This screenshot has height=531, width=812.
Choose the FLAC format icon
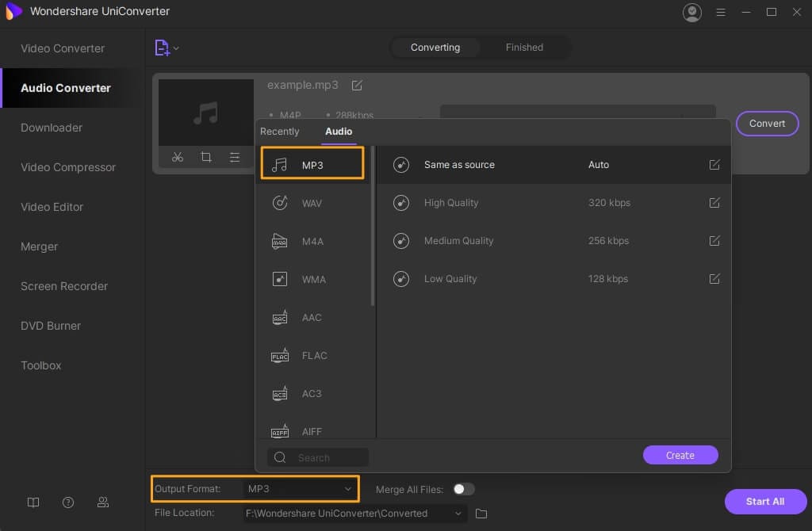pos(280,356)
